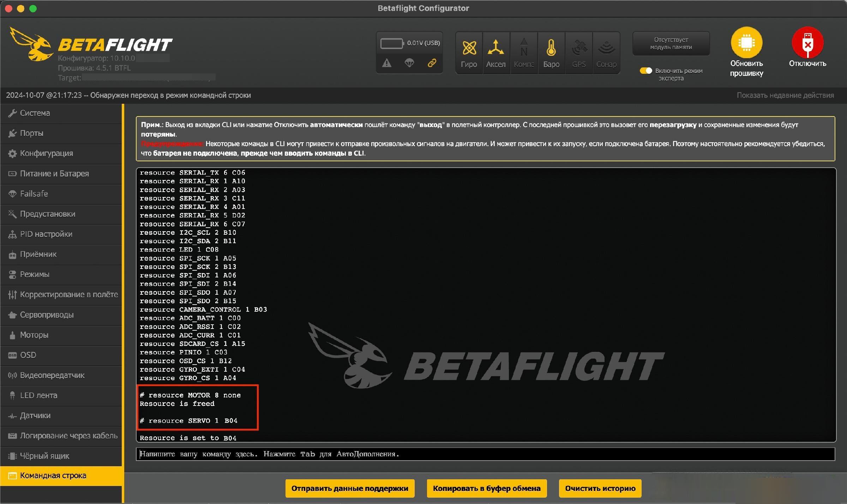The height and width of the screenshot is (504, 847).
Task: Open the Режимы tab
Action: [61, 274]
